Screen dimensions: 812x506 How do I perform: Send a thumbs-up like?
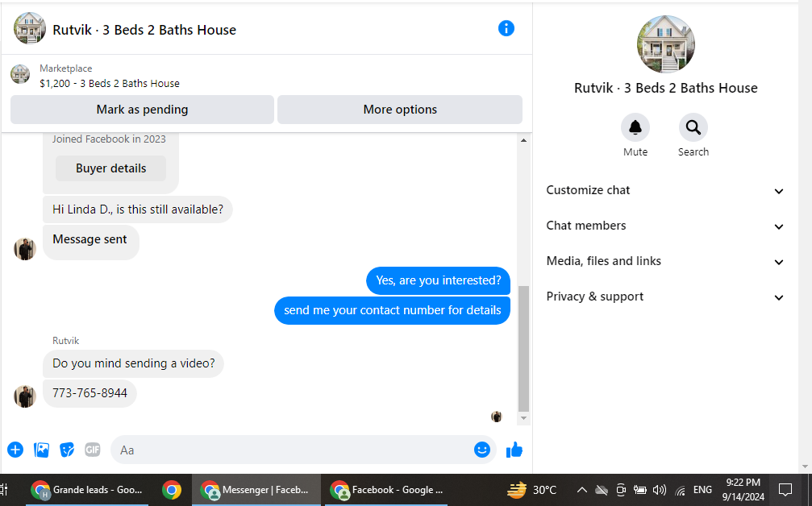pos(514,450)
